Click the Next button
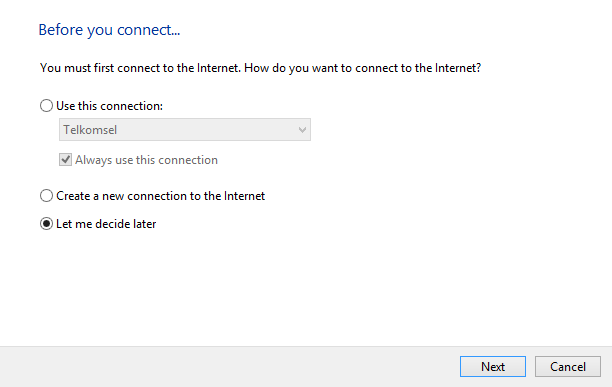 tap(493, 366)
